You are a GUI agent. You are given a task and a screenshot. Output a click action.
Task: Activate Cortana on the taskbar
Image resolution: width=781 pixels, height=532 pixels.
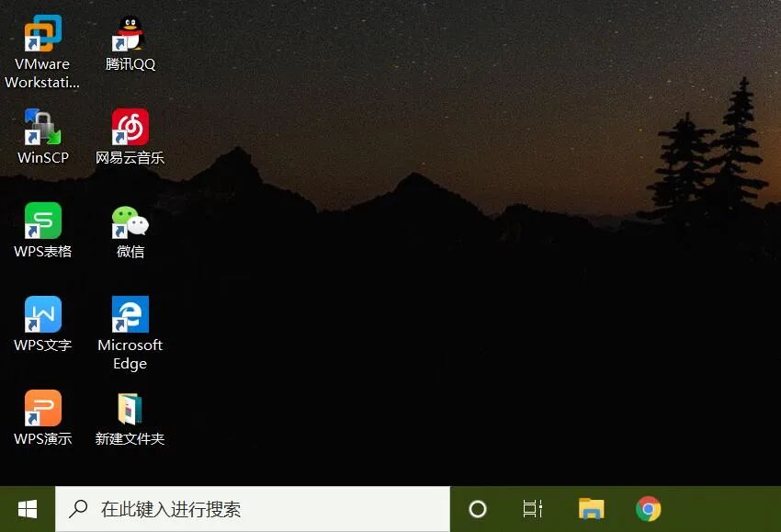coord(477,508)
